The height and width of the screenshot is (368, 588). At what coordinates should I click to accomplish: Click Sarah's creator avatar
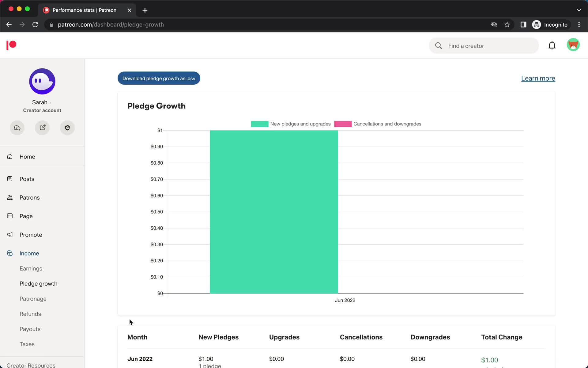tap(42, 81)
